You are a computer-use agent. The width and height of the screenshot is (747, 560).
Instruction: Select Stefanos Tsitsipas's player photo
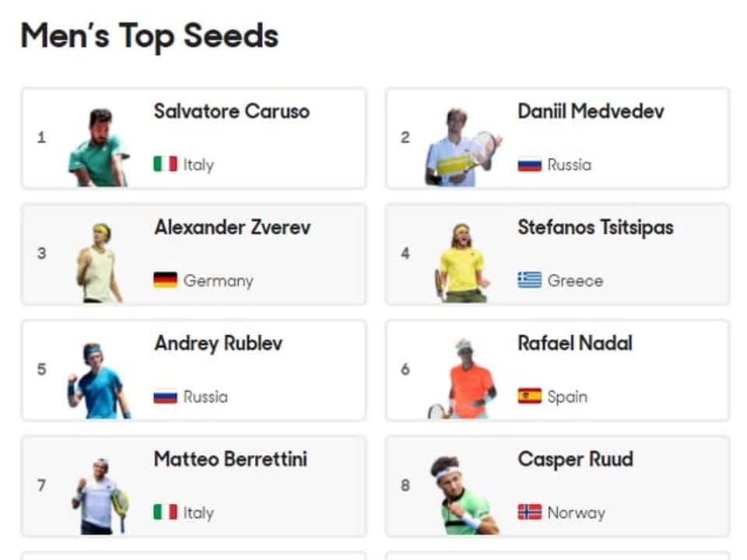pyautogui.click(x=462, y=263)
